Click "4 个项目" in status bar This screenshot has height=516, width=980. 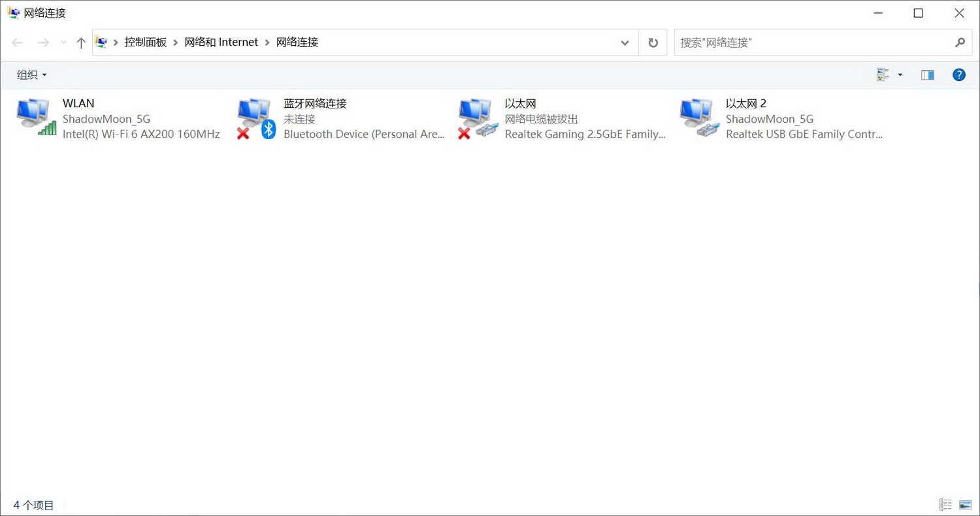click(34, 505)
